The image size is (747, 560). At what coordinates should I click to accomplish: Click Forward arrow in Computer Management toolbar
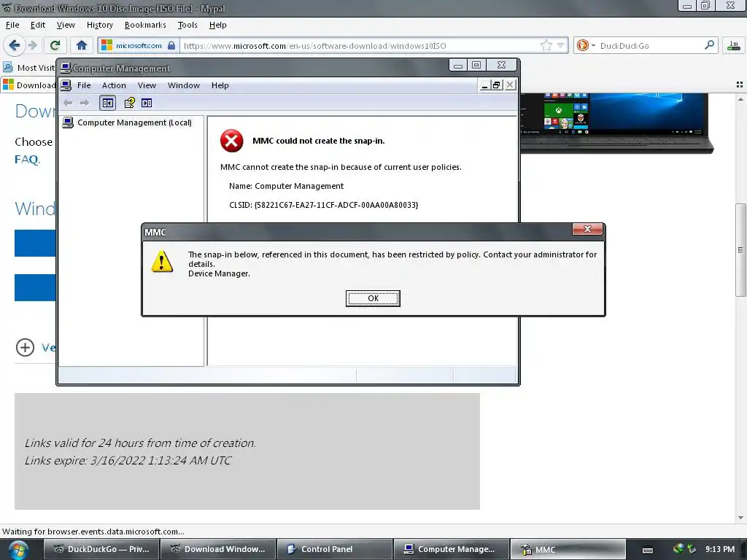pos(85,103)
